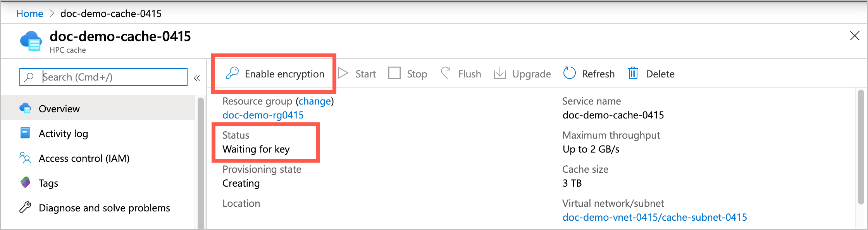Switch to the Overview section
Viewport: 868px width, 230px height.
pos(26,108)
